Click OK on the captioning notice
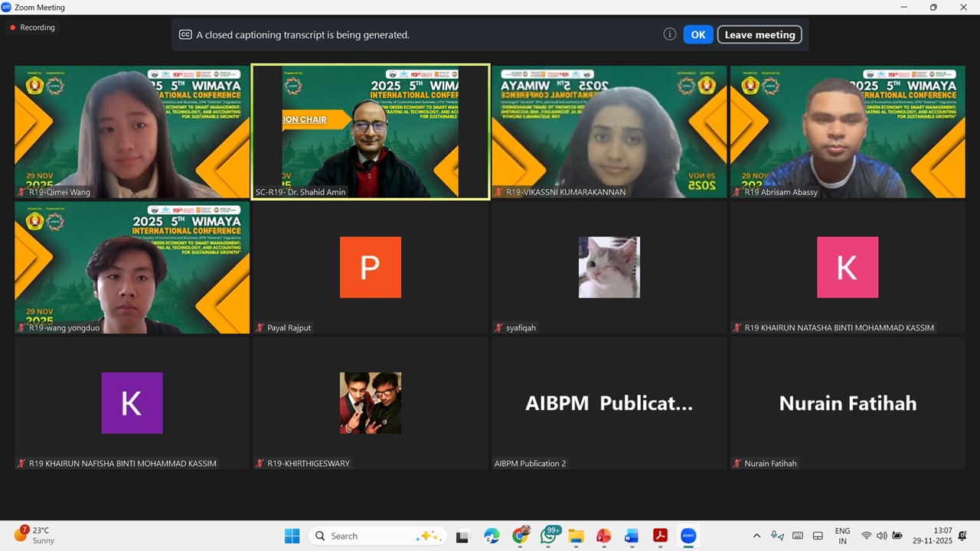The image size is (980, 551). pos(697,34)
